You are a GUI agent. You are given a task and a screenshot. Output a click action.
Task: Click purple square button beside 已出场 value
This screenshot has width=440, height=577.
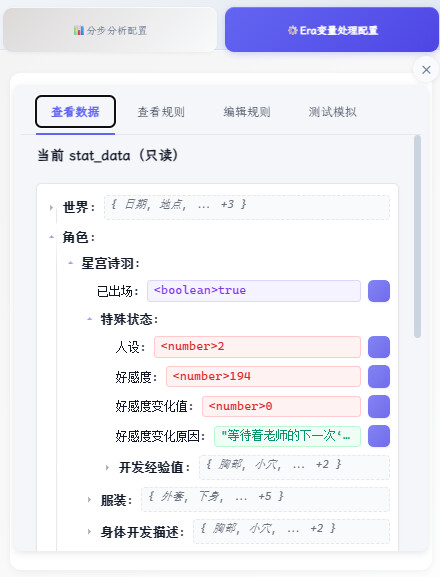click(379, 291)
